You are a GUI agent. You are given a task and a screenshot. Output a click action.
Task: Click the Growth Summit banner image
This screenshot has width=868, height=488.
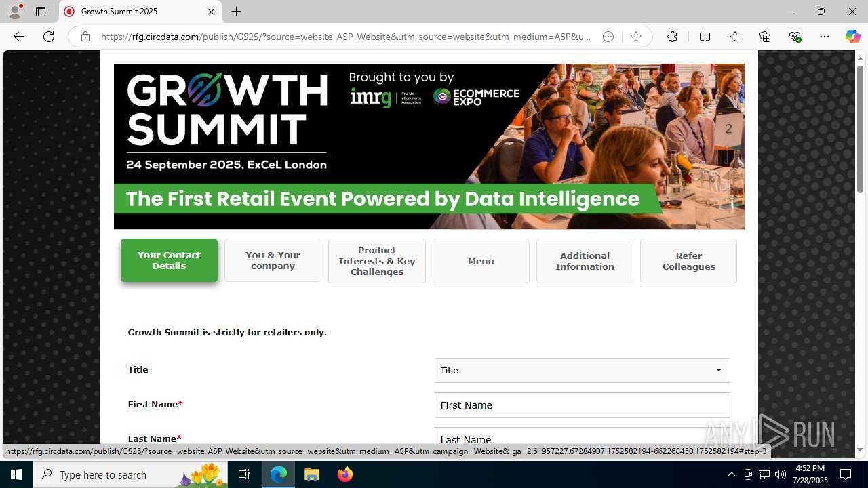click(x=429, y=146)
